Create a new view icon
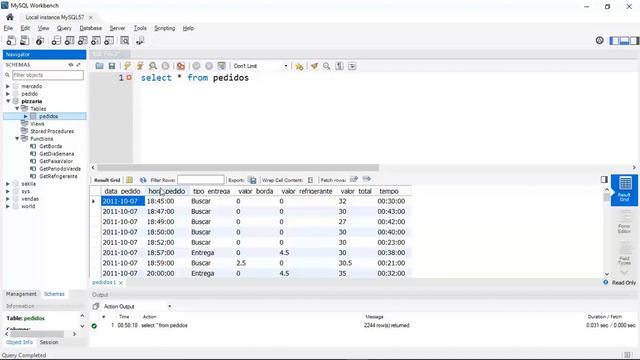 (82, 40)
